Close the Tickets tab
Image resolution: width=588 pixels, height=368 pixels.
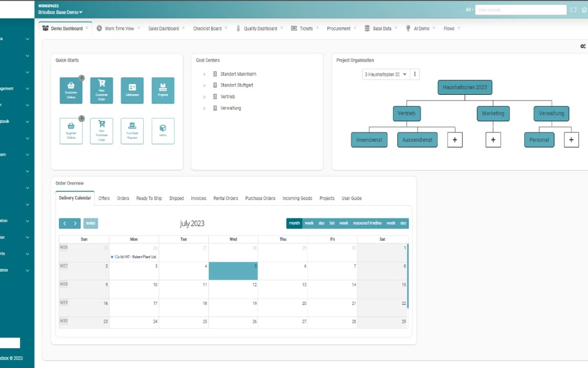pyautogui.click(x=317, y=28)
